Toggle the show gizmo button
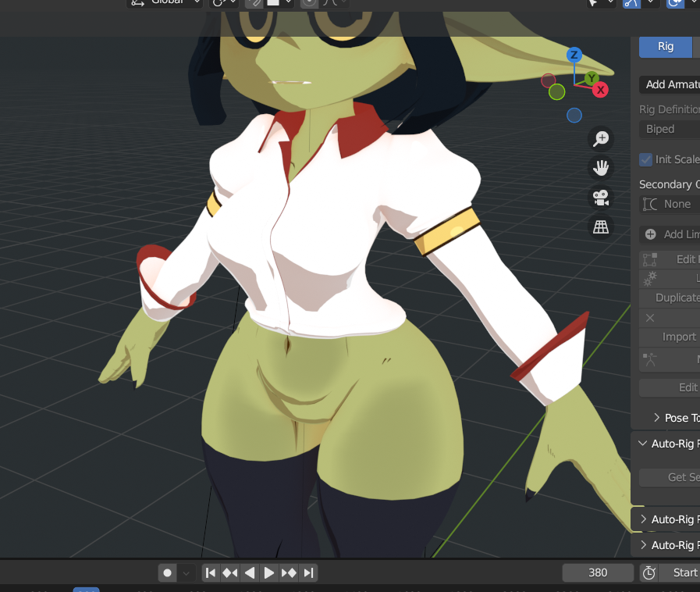Screen dimensions: 700x592 (631, 3)
